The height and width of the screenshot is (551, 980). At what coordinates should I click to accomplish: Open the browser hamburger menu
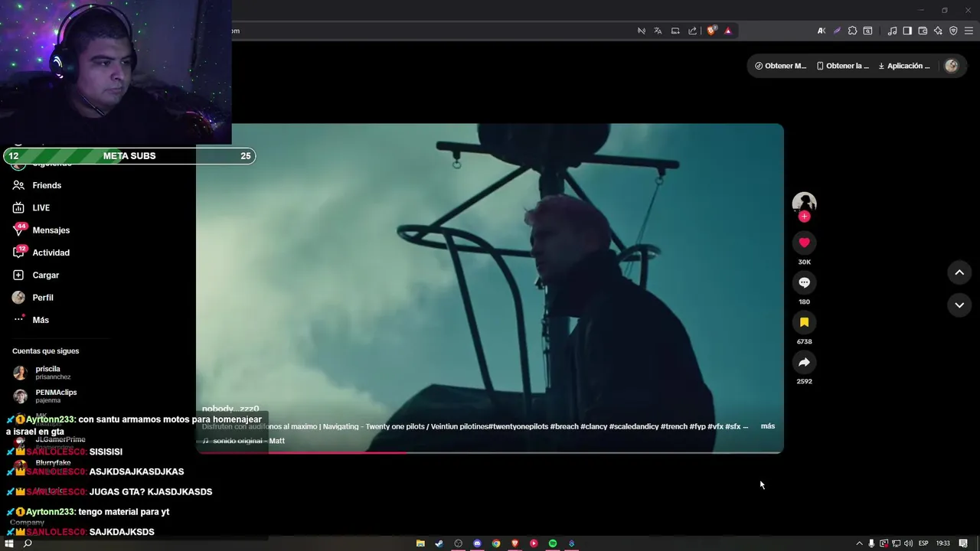pos(969,31)
